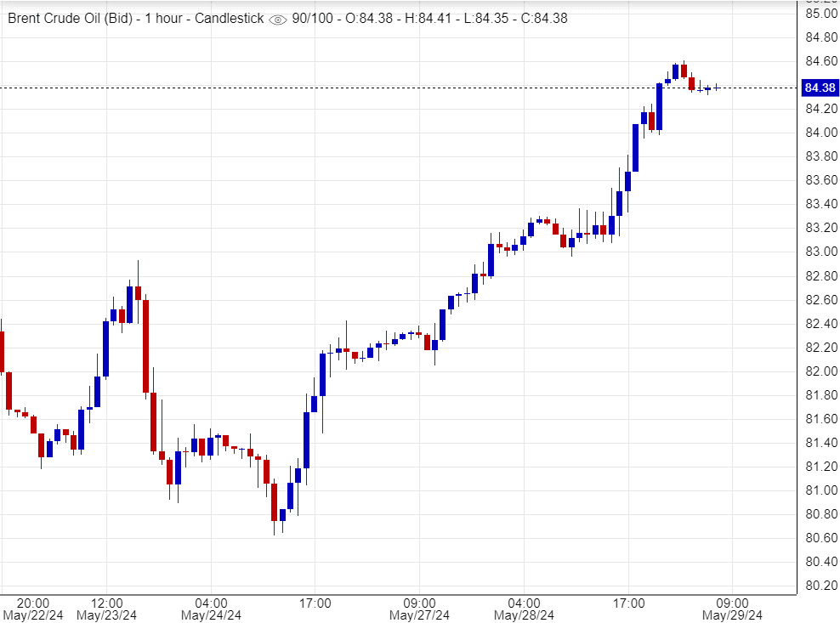Select the blue 84.38 current price tag

pos(820,88)
